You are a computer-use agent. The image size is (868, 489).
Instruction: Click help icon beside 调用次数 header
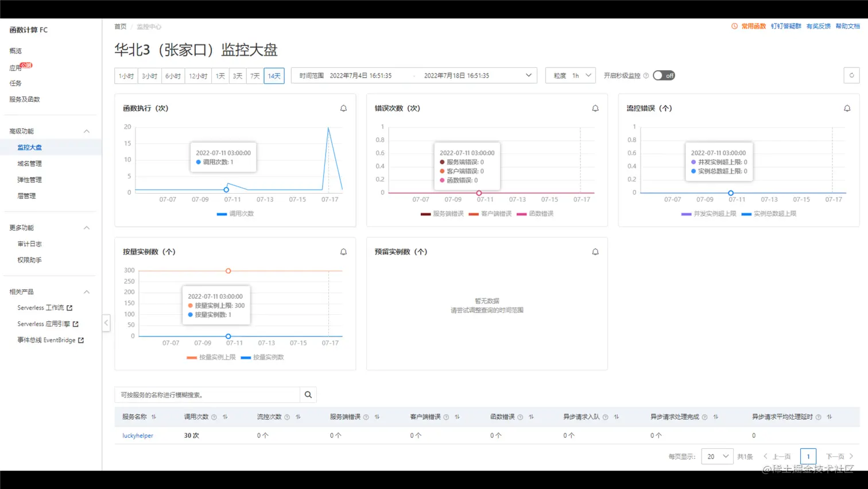[x=214, y=417]
